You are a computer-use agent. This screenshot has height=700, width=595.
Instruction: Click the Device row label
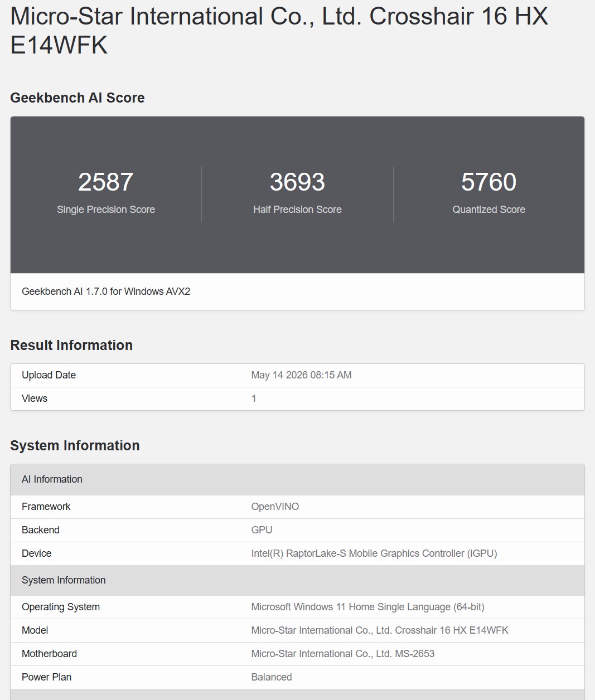tap(36, 553)
